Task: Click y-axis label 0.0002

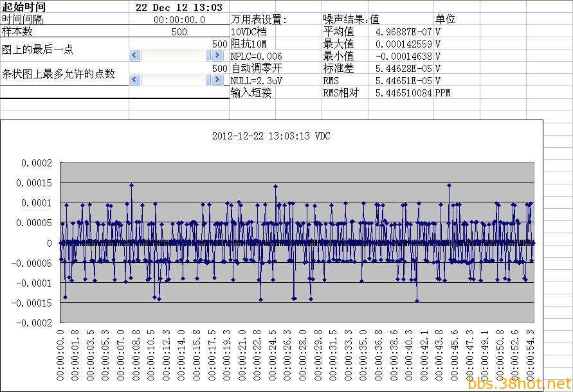Action: pos(37,163)
